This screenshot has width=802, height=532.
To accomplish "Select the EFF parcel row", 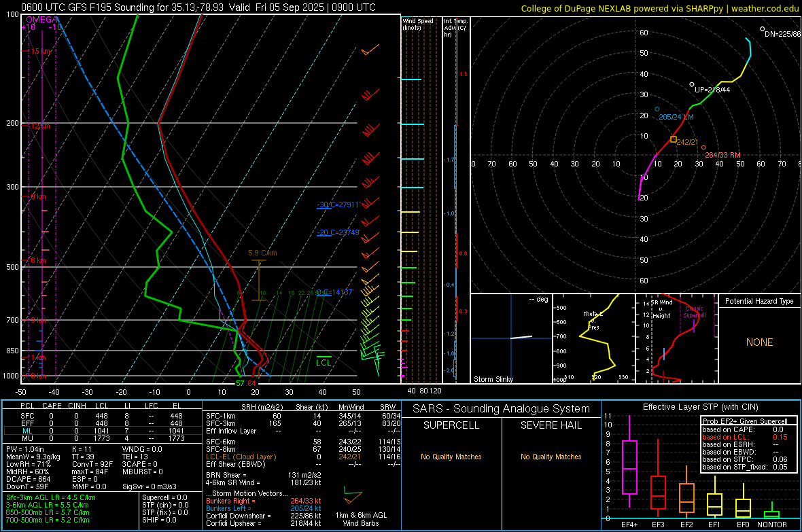I will [x=103, y=423].
